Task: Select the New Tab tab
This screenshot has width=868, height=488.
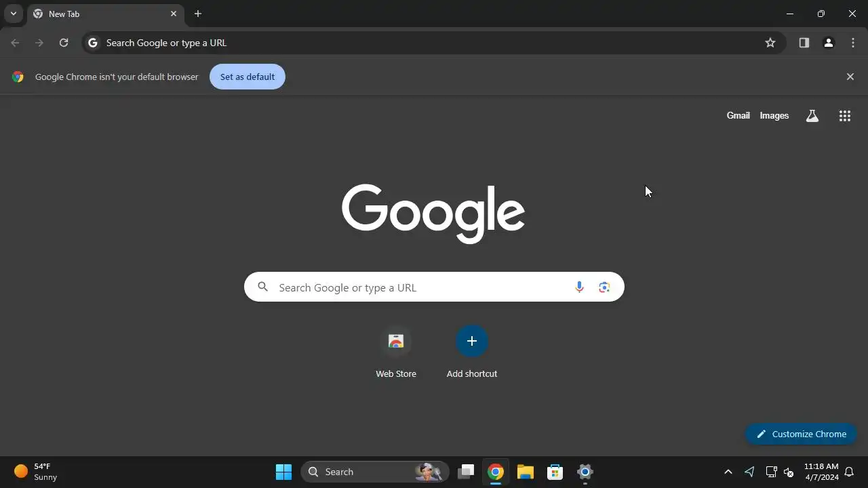Action: pos(106,14)
